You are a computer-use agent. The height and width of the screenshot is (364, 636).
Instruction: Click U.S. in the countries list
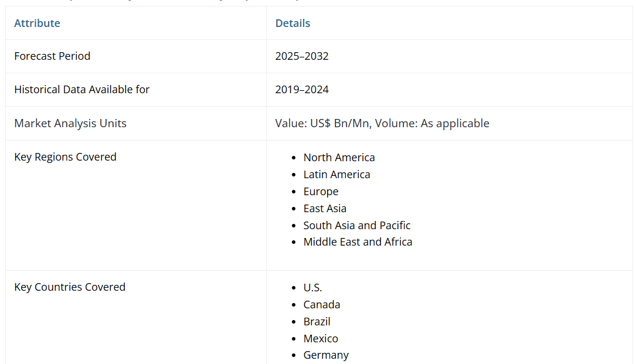(x=312, y=288)
